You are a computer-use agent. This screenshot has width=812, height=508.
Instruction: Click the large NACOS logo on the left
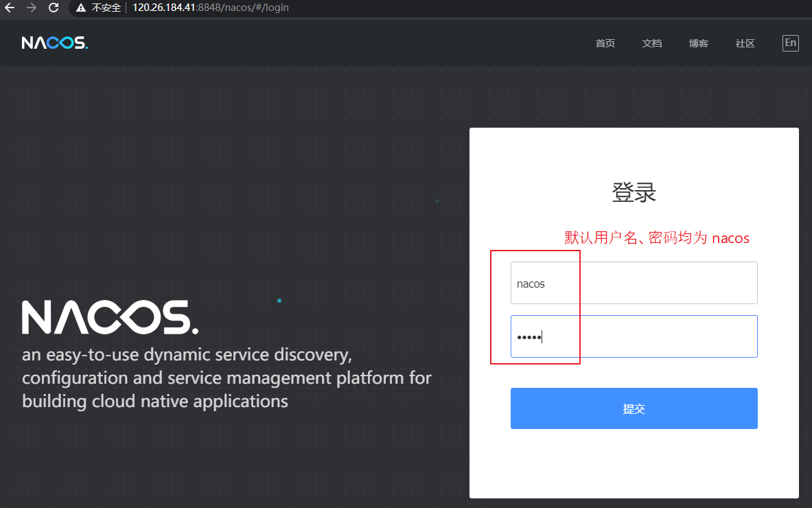click(x=110, y=317)
